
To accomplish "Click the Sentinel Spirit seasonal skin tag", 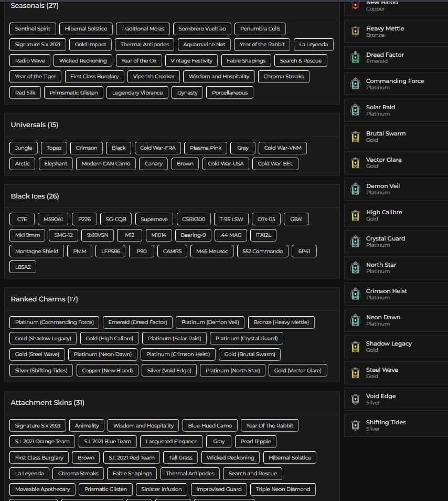I will (x=33, y=29).
